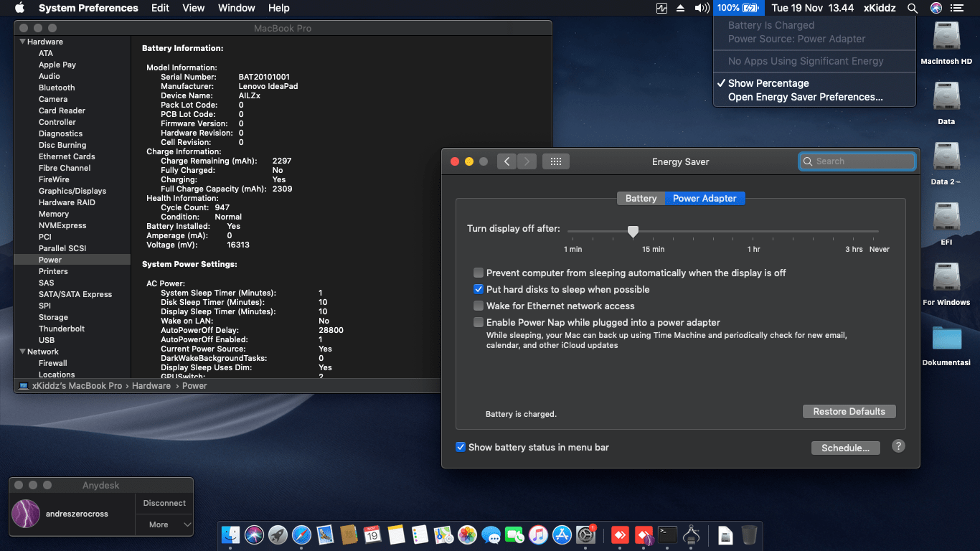The height and width of the screenshot is (551, 980).
Task: Click the Spotlight search icon in menu bar
Action: (x=913, y=8)
